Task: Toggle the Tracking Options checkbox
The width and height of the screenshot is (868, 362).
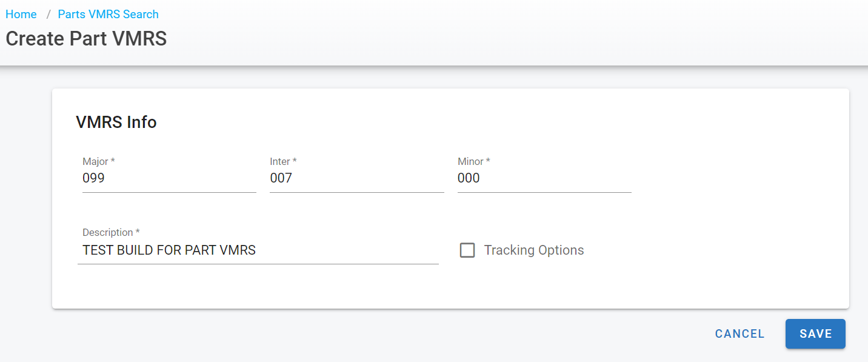Action: [x=467, y=250]
